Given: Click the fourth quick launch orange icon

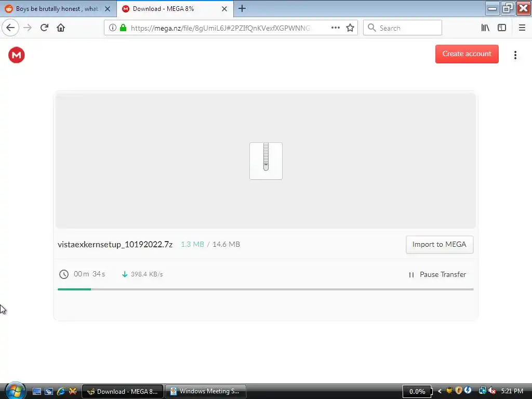Looking at the screenshot, I should (x=73, y=391).
